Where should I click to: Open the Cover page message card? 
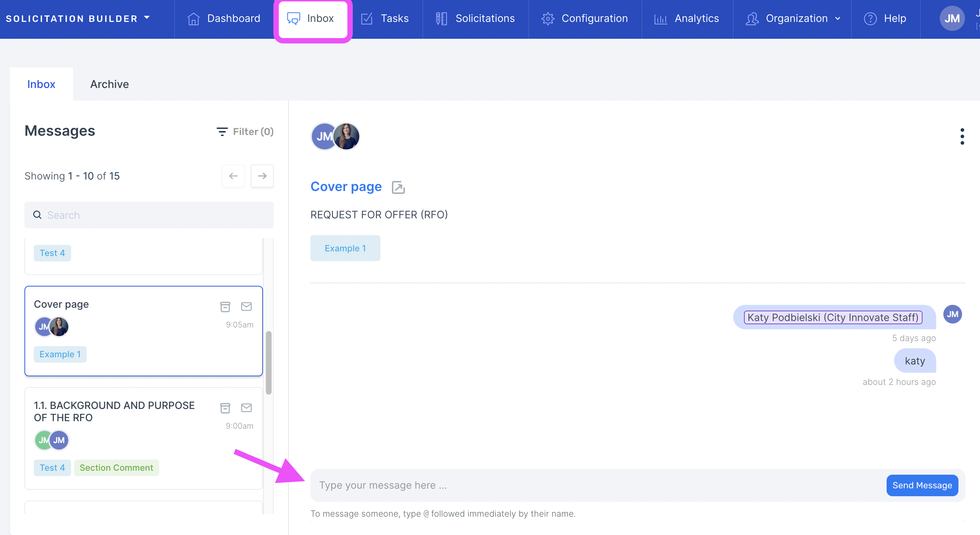143,331
